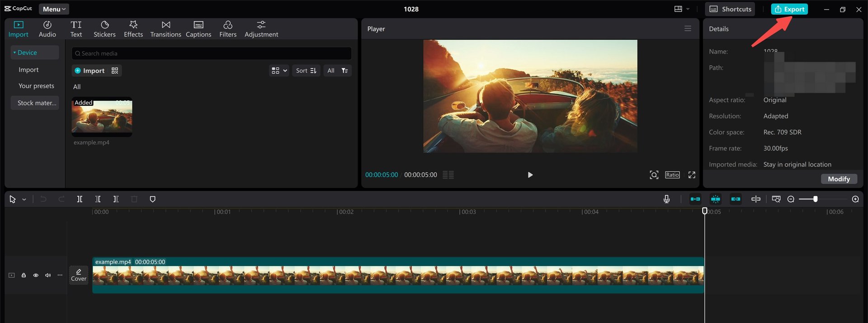Screen dimensions: 868x323
Task: Open the Ratio options
Action: point(672,175)
